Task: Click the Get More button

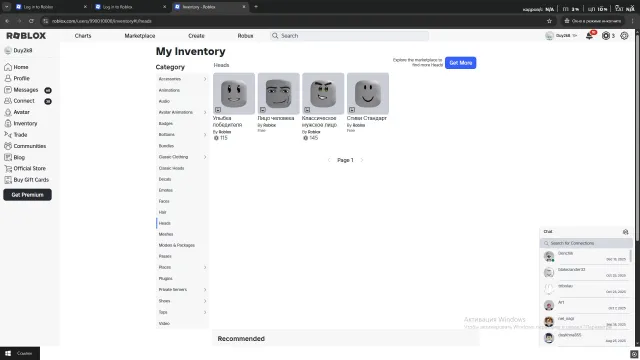Action: [x=460, y=63]
